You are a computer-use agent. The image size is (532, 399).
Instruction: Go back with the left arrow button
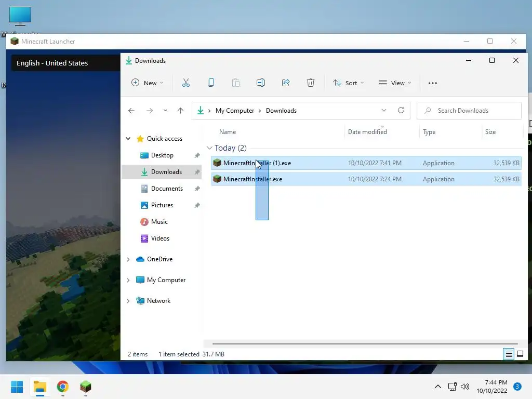coord(131,111)
